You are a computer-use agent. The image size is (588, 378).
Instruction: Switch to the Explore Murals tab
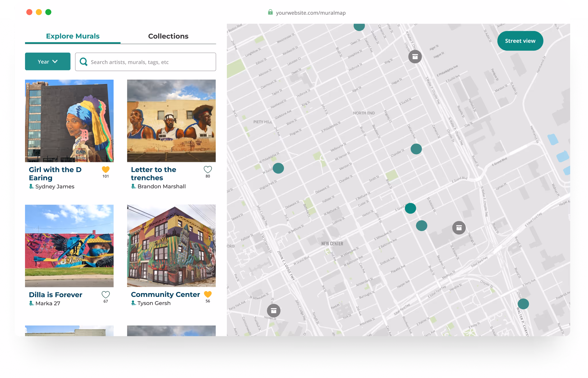tap(73, 36)
